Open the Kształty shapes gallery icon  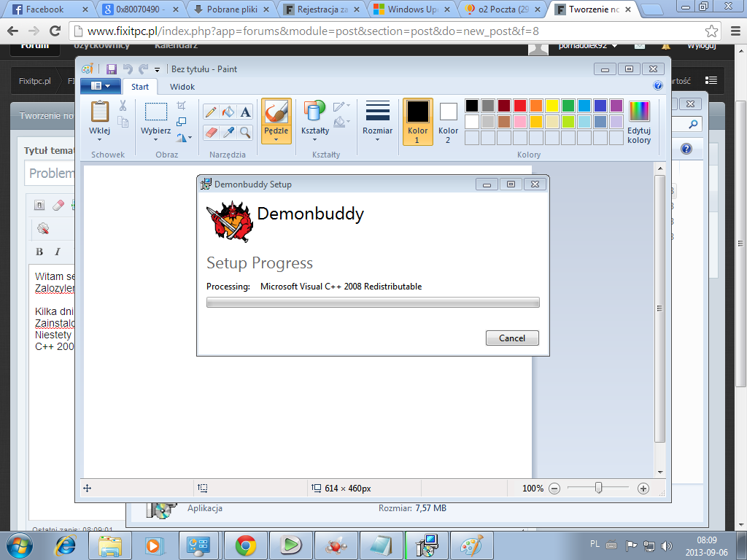click(x=314, y=112)
